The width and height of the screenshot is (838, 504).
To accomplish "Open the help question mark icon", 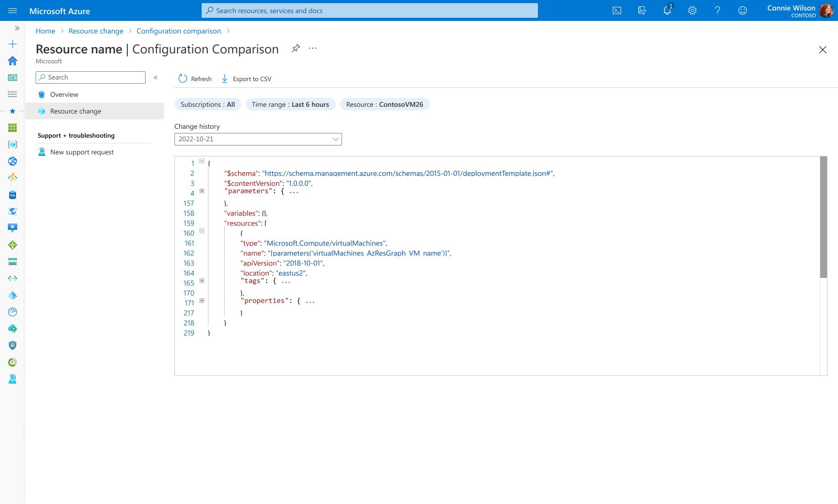I will tap(718, 10).
